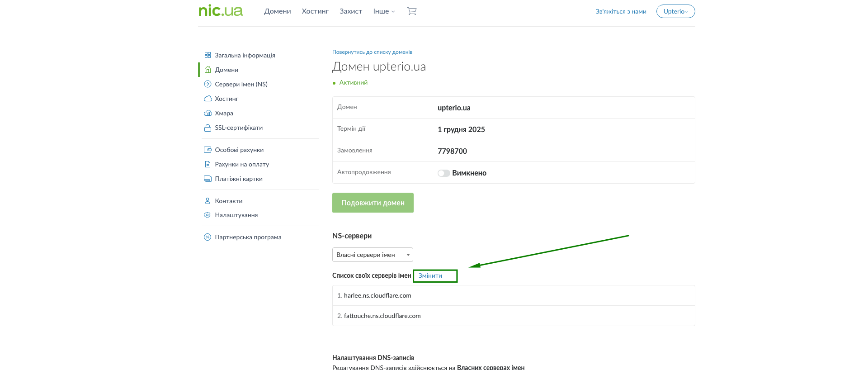Open Домени in the top navigation
The width and height of the screenshot is (868, 370).
[x=278, y=11]
